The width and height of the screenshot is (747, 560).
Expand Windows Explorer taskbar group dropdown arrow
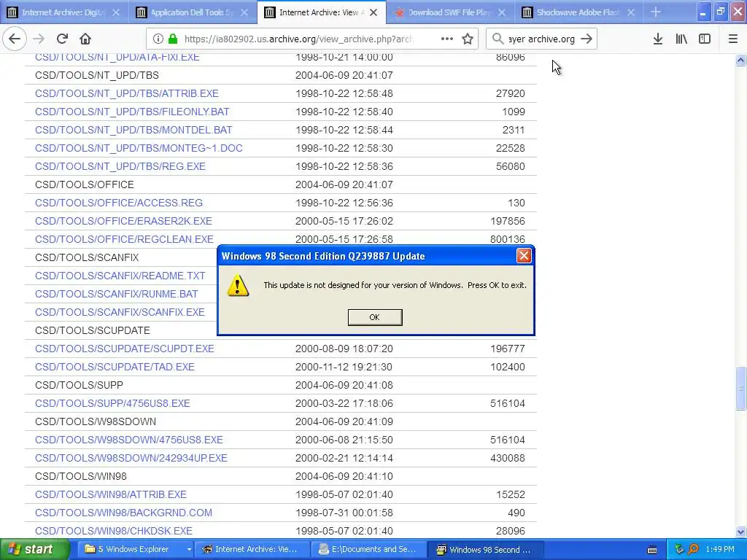click(189, 550)
